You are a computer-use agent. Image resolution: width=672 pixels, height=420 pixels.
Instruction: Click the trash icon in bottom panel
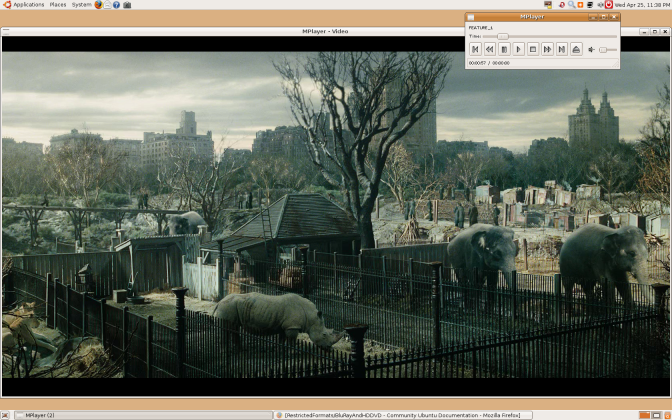pos(666,415)
